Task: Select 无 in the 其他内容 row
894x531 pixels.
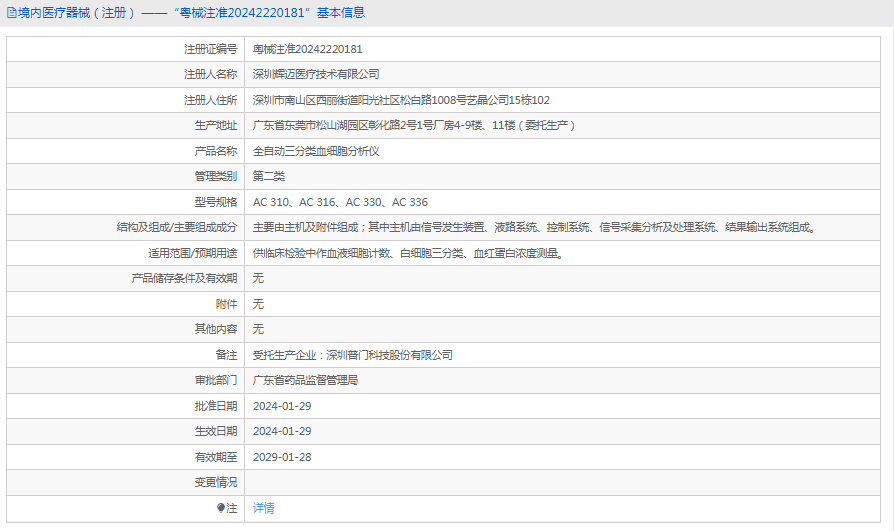Action: [x=258, y=329]
